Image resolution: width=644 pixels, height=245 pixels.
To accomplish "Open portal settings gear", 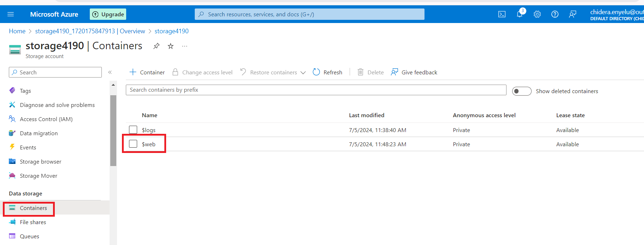I will click(x=537, y=14).
